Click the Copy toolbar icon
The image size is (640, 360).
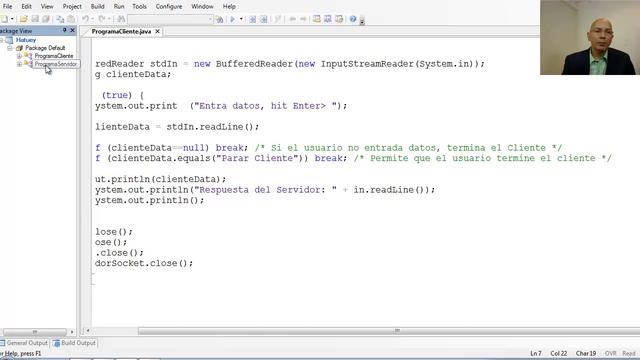coord(60,19)
